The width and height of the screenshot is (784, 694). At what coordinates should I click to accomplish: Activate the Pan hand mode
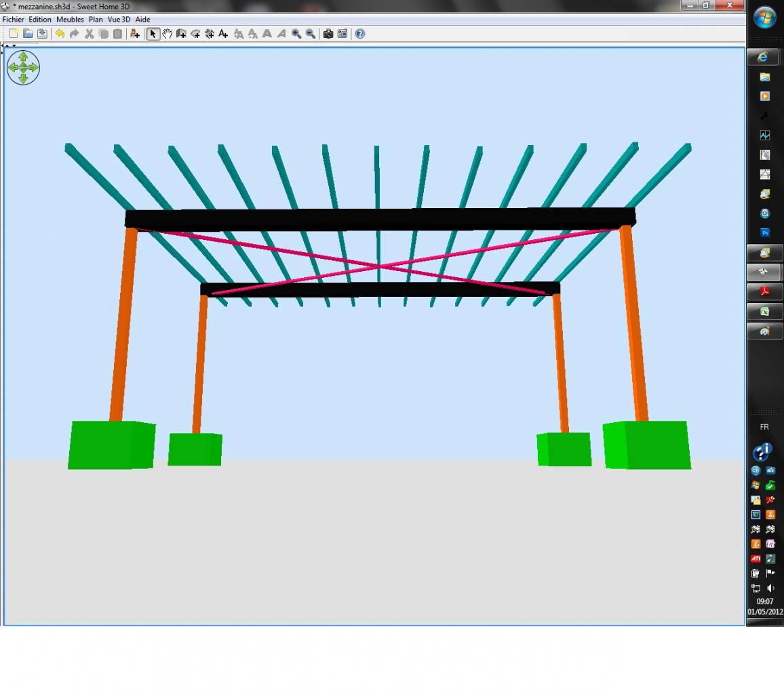point(167,34)
